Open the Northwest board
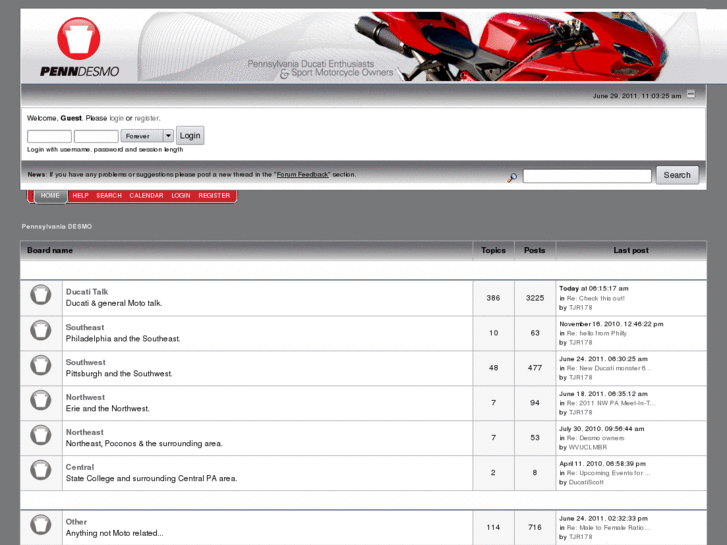 [x=85, y=398]
